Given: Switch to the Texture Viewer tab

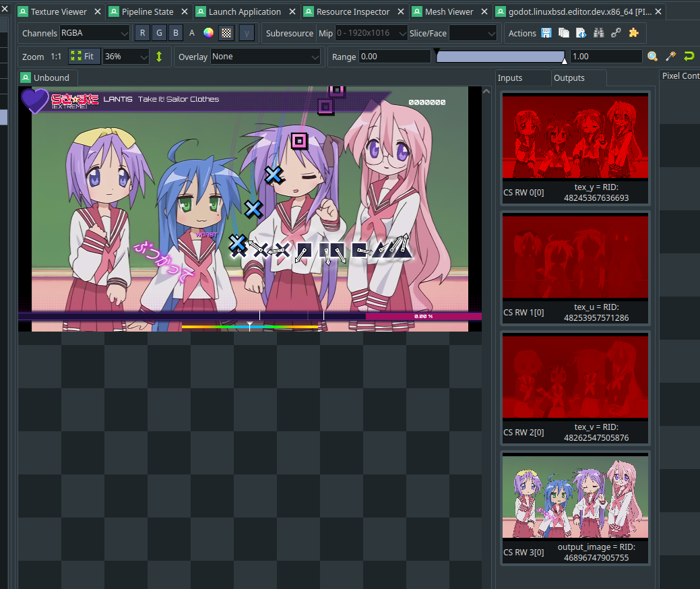Looking at the screenshot, I should click(59, 11).
